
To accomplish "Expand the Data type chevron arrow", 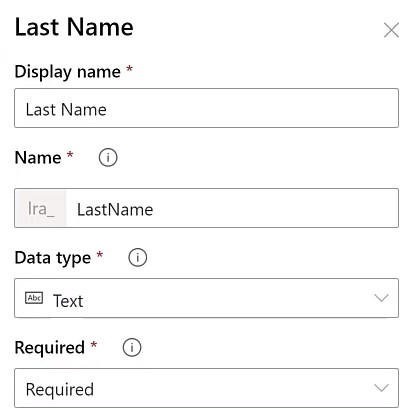I will pos(381,298).
